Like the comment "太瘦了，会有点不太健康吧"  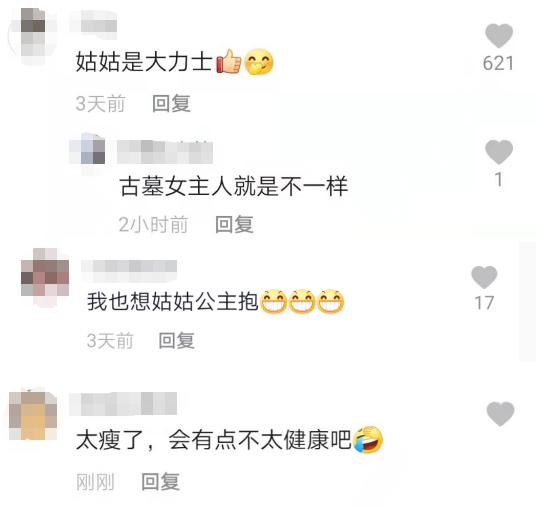click(x=500, y=414)
